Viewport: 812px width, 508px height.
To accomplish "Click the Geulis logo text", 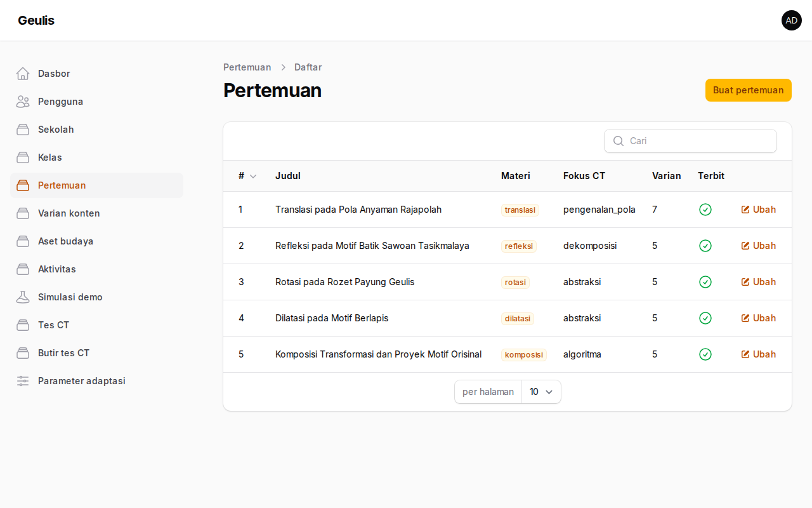I will pos(36,20).
